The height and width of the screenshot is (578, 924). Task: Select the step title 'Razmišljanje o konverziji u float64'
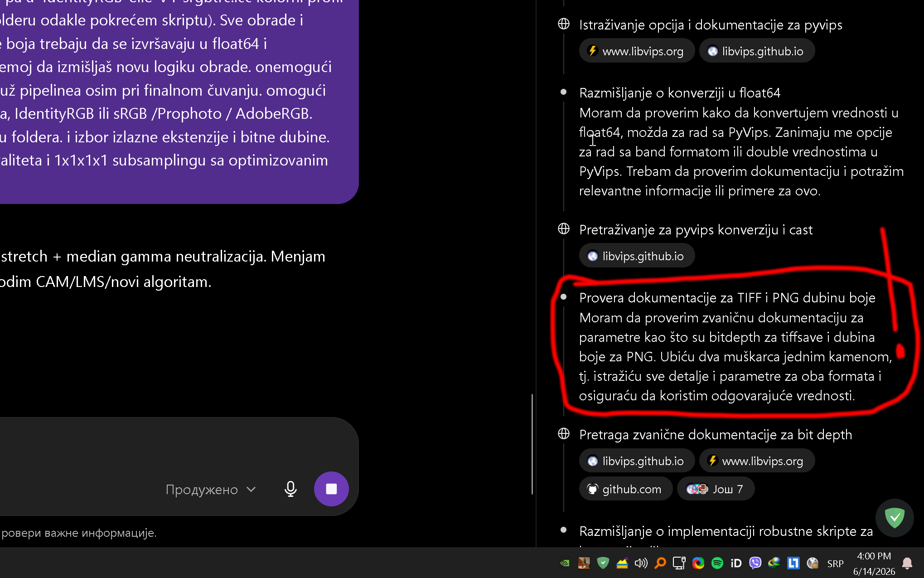680,93
